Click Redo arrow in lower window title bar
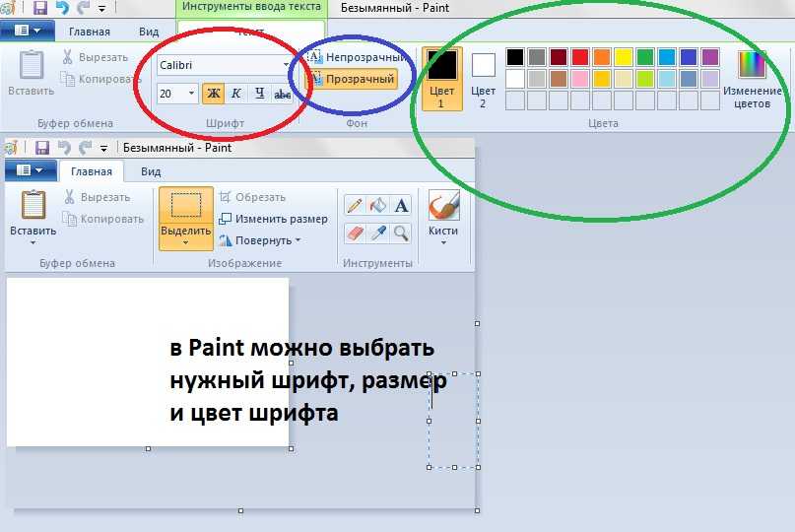 (85, 148)
